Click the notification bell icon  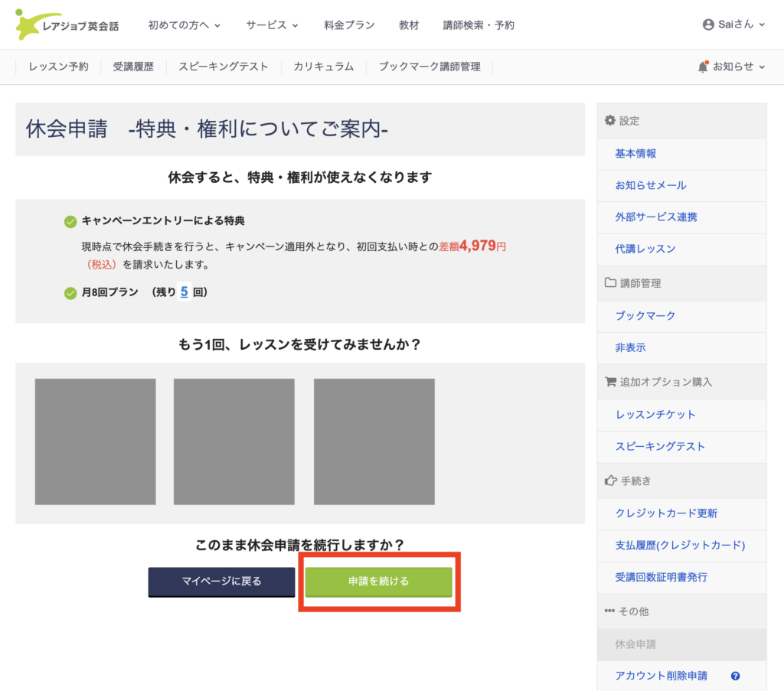(x=703, y=67)
